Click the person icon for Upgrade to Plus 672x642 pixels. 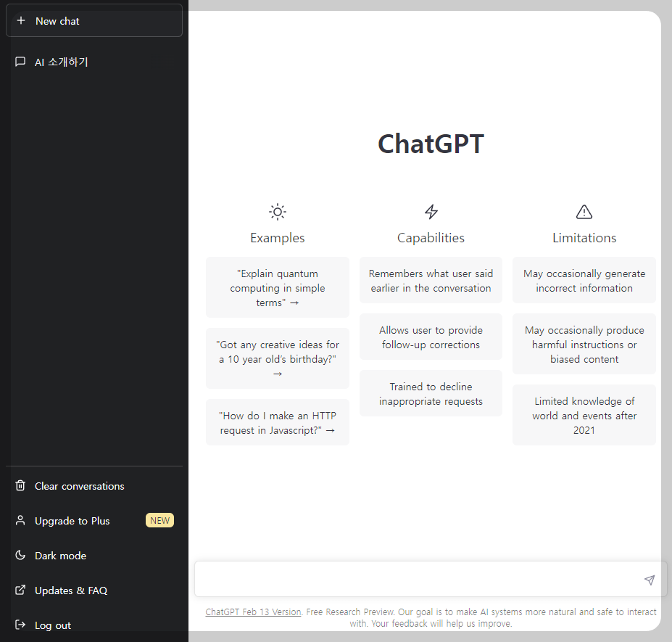[20, 520]
